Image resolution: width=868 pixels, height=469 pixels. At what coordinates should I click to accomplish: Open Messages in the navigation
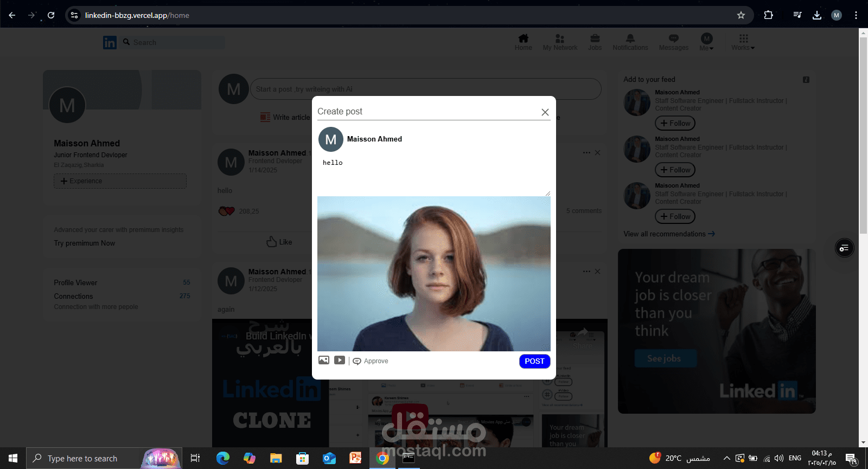(674, 42)
